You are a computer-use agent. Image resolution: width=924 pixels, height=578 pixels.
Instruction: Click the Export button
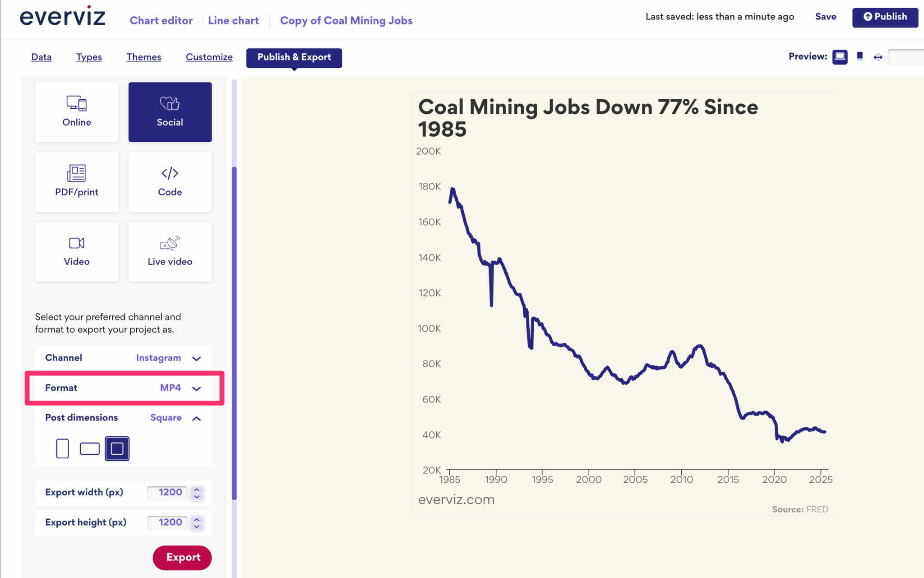pyautogui.click(x=182, y=558)
